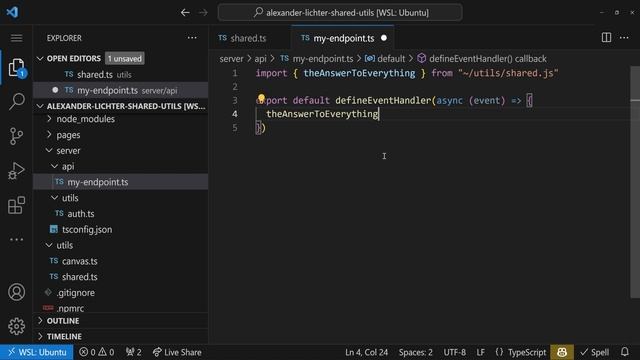Viewport: 640px width, 360px height.
Task: Click the 1 unsaved badge
Action: (x=124, y=58)
